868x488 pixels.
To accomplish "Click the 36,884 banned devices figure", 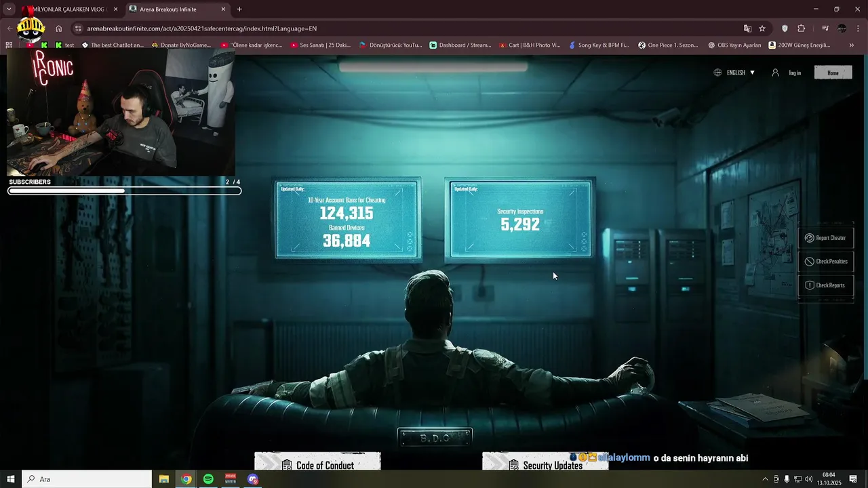I will tap(347, 241).
